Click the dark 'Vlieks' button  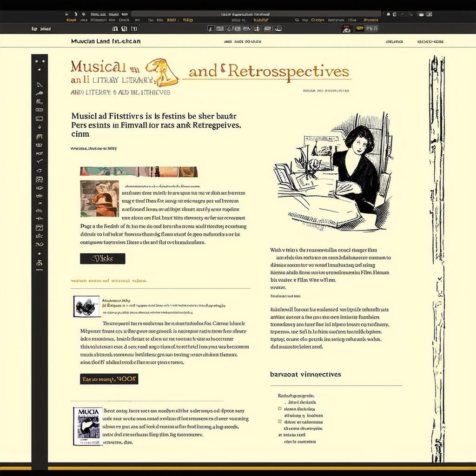coord(102,258)
